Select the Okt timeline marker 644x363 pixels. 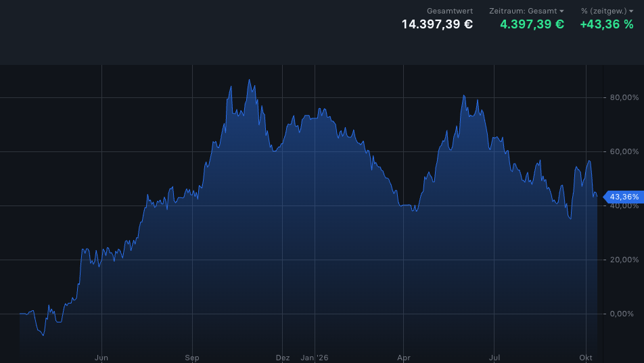point(586,358)
